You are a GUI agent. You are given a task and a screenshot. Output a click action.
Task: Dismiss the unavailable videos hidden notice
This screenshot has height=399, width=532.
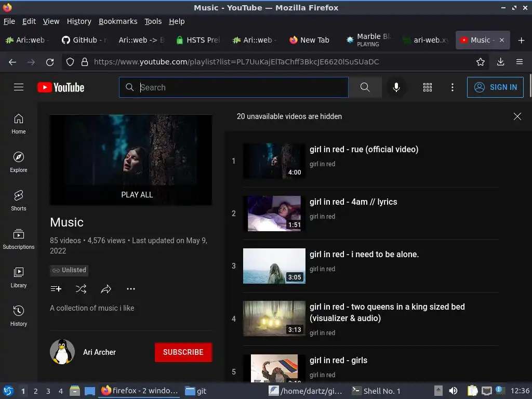(x=517, y=116)
